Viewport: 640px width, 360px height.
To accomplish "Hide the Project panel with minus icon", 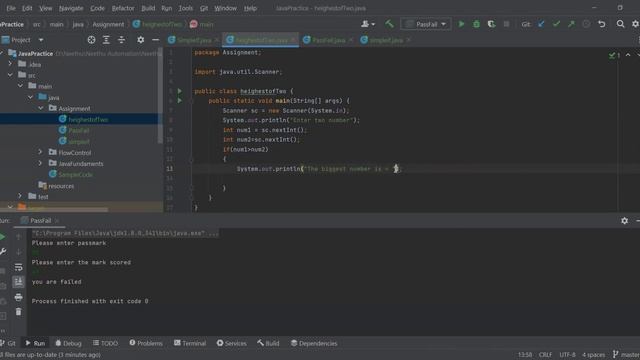I will [156, 40].
